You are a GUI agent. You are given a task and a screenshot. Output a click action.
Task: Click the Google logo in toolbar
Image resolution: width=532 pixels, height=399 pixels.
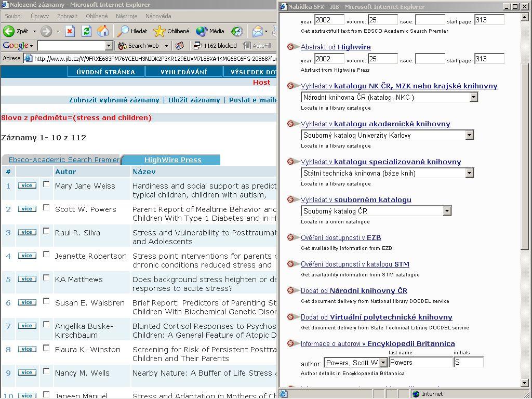tap(16, 46)
